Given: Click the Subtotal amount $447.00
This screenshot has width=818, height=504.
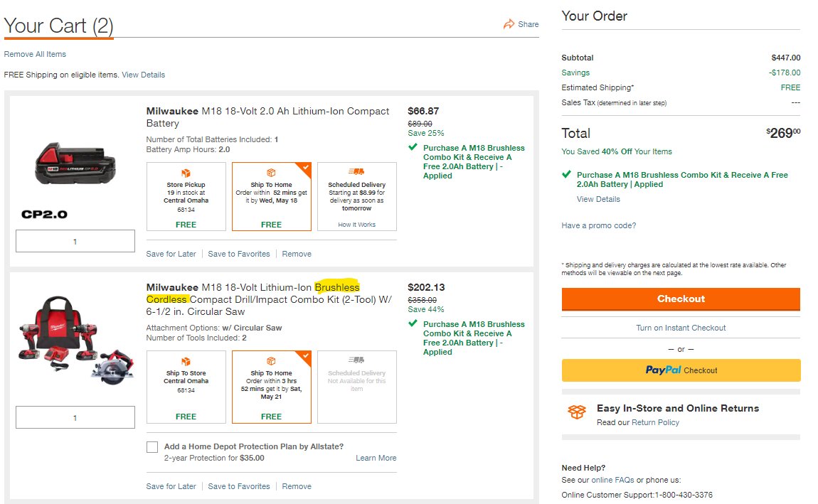Looking at the screenshot, I should pyautogui.click(x=786, y=58).
